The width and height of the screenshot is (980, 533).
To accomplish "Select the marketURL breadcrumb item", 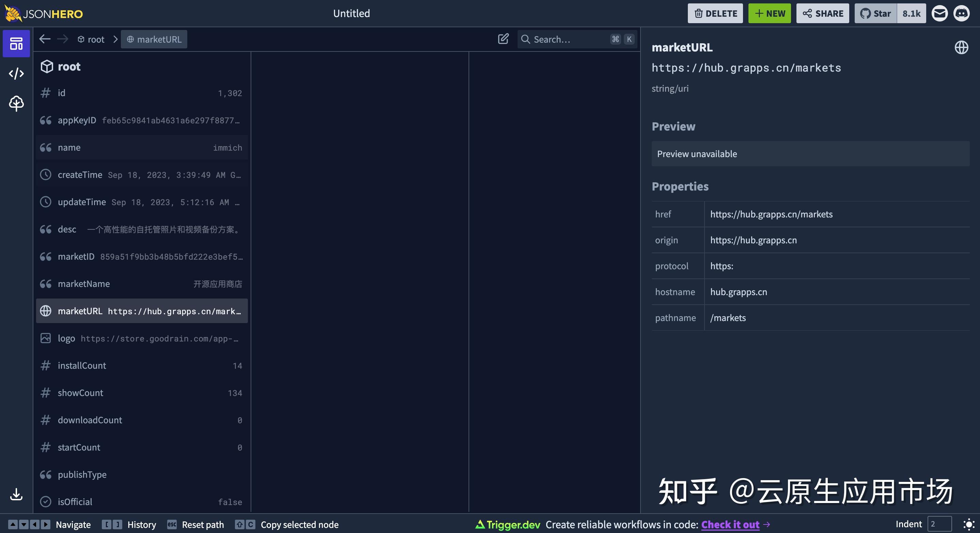I will (x=154, y=39).
